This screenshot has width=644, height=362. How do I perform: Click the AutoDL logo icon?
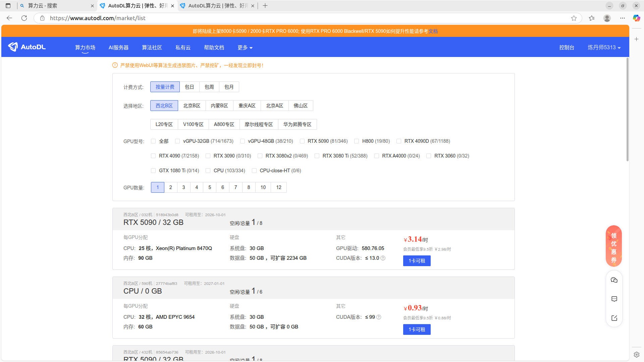(13, 47)
